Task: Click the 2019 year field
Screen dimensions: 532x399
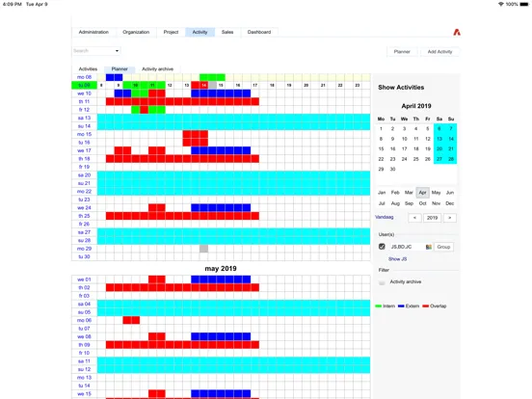Action: tap(432, 218)
